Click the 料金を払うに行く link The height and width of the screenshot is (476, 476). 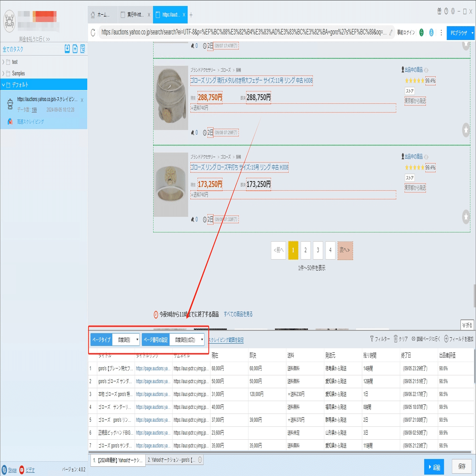click(x=34, y=39)
